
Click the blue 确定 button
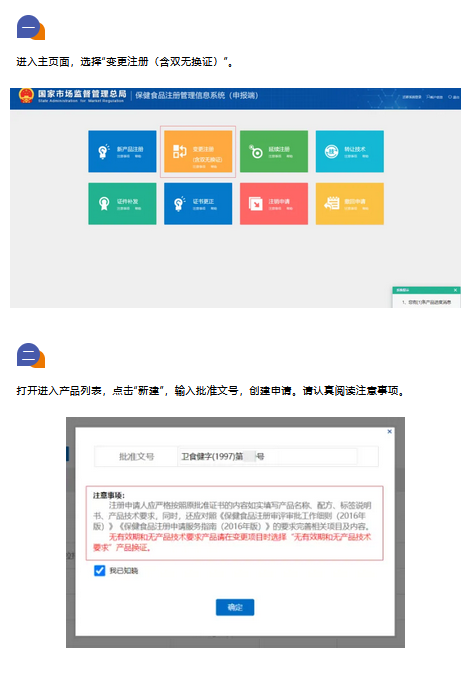[x=235, y=607]
